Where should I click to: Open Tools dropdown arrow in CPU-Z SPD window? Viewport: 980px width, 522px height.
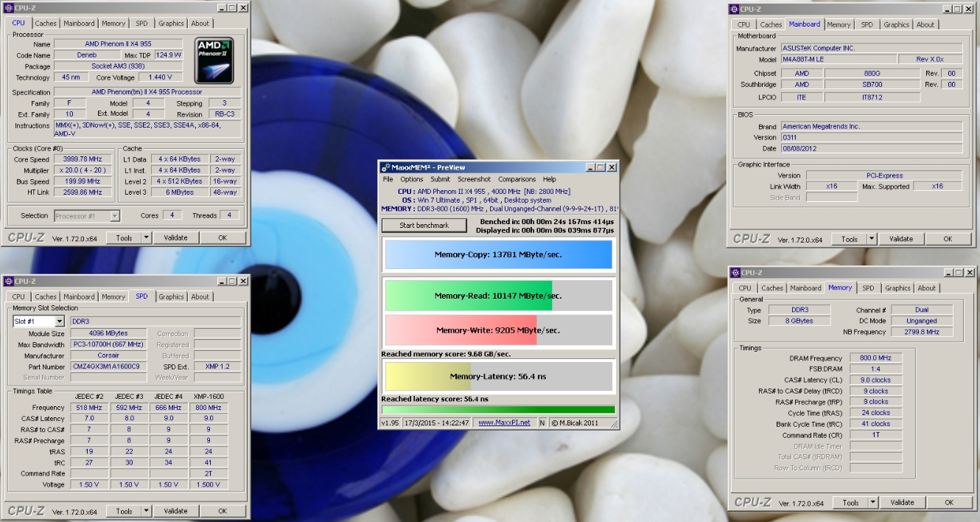tap(146, 511)
